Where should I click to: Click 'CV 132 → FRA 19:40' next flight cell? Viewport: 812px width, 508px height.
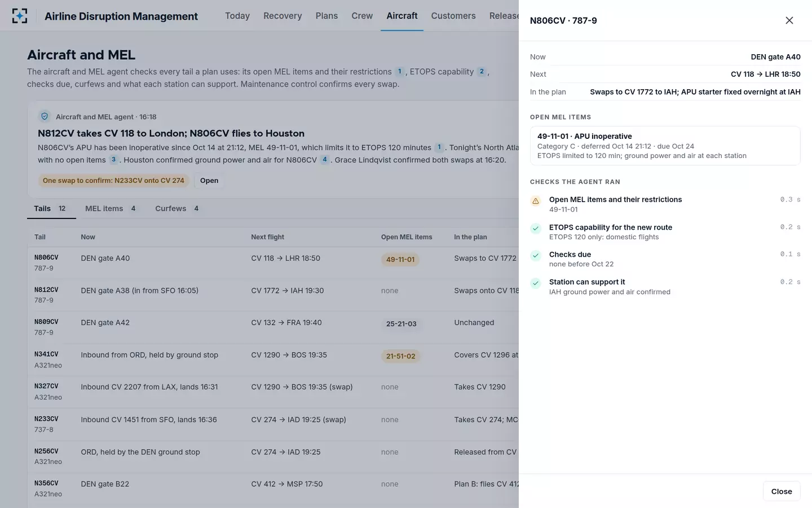[x=286, y=323]
